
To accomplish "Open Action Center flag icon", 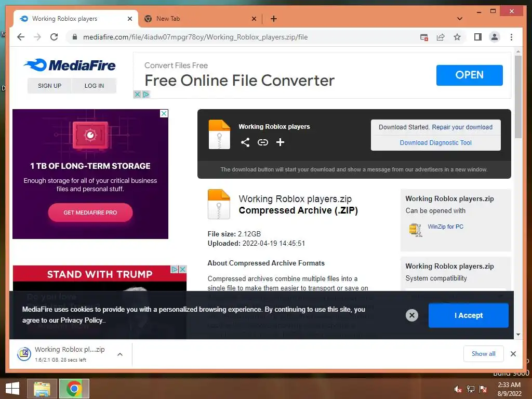I will tap(483, 389).
